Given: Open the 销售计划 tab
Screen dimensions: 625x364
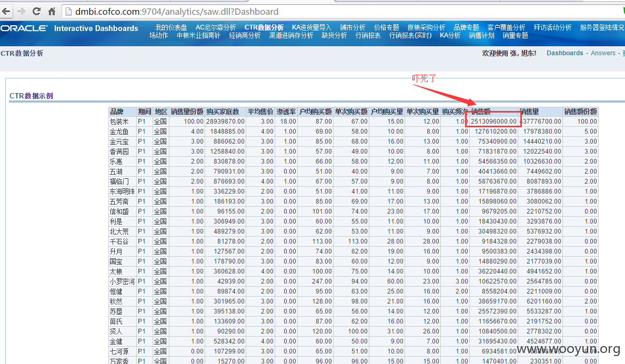Looking at the screenshot, I should point(481,35).
